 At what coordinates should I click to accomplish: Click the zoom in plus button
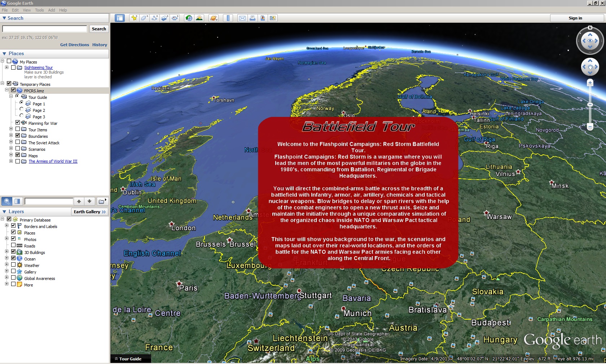click(x=590, y=83)
